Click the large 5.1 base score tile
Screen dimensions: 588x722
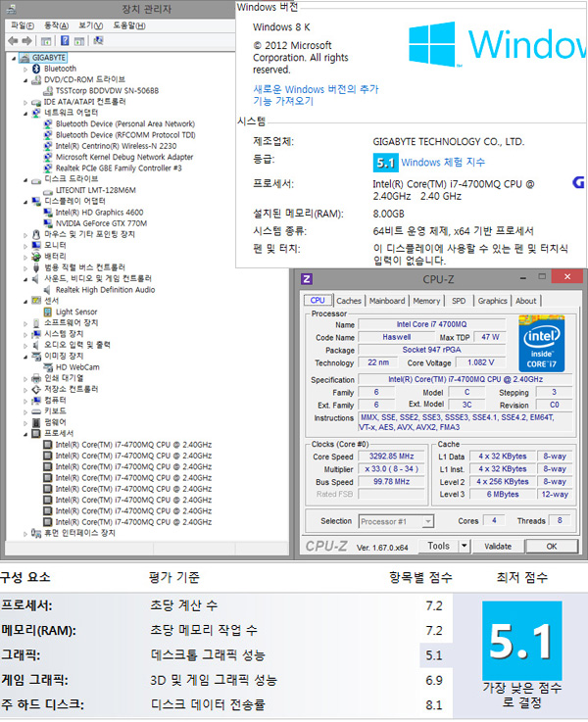[x=522, y=641]
